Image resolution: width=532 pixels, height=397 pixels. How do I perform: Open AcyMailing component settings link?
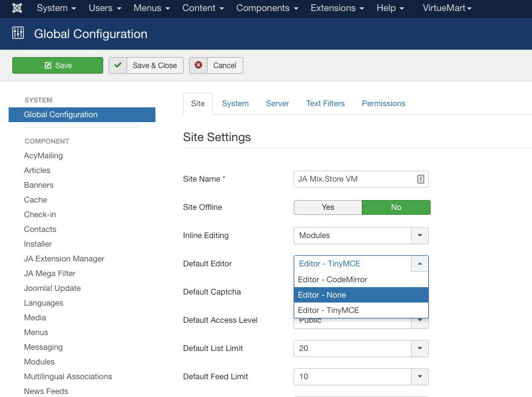point(44,156)
